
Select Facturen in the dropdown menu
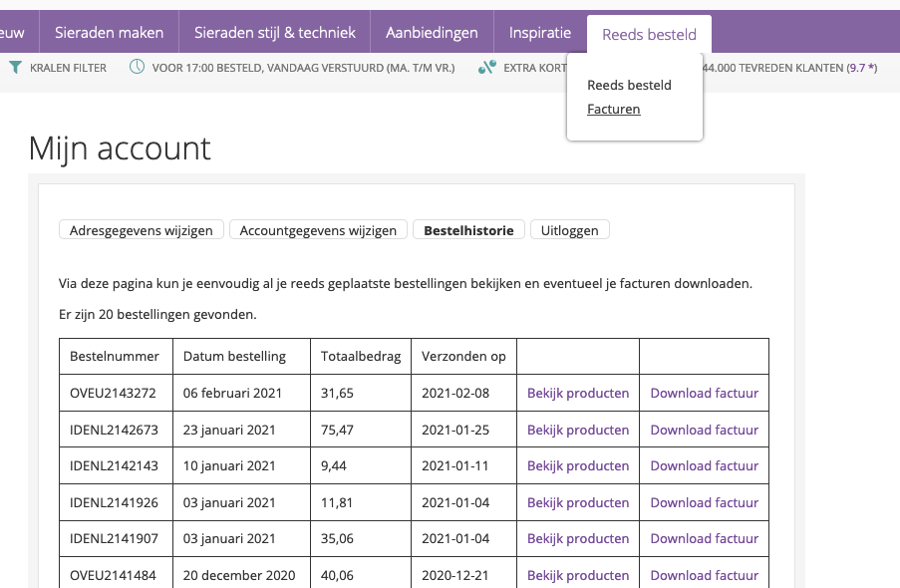613,110
